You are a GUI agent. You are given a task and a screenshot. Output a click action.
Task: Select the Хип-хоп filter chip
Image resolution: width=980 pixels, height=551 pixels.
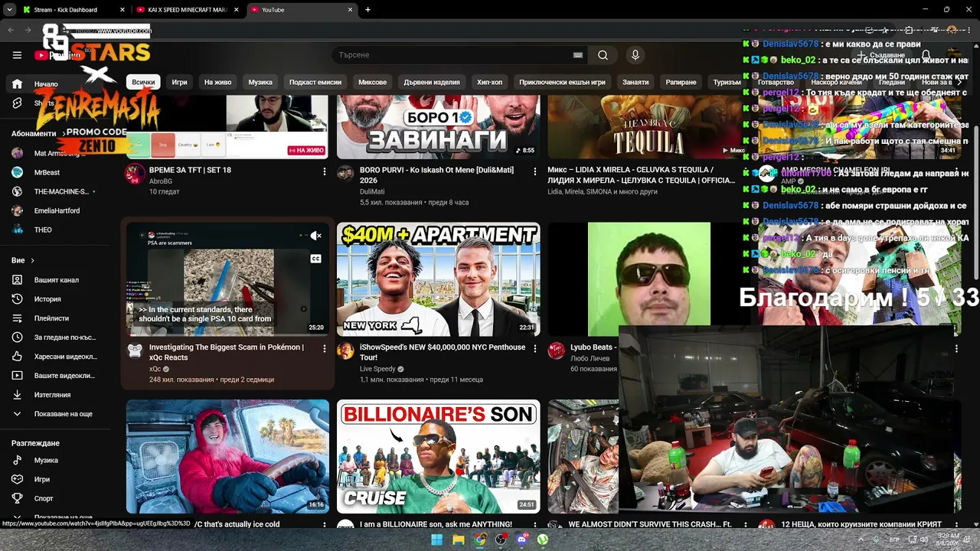click(x=490, y=82)
